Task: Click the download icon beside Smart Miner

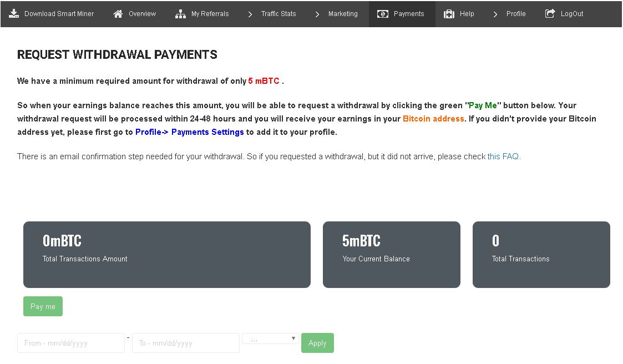Action: tap(14, 13)
